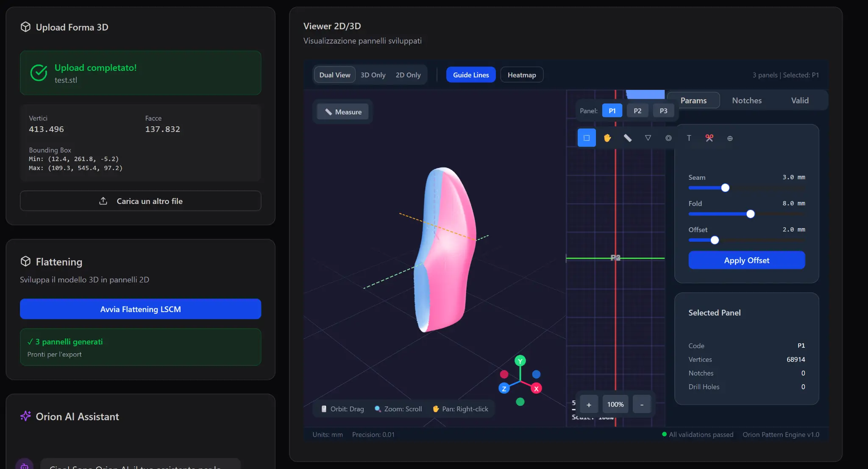The image size is (868, 469).
Task: Select the T text tool
Action: coord(689,138)
